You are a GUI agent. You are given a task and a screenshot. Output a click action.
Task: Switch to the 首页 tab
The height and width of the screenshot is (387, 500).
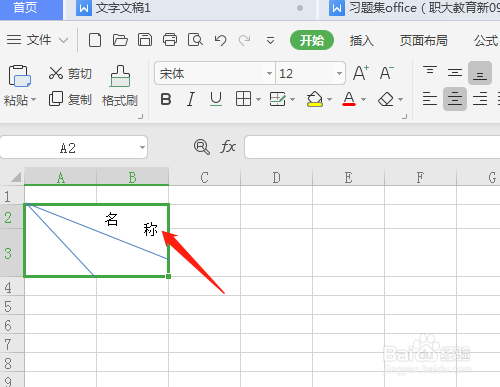point(31,9)
